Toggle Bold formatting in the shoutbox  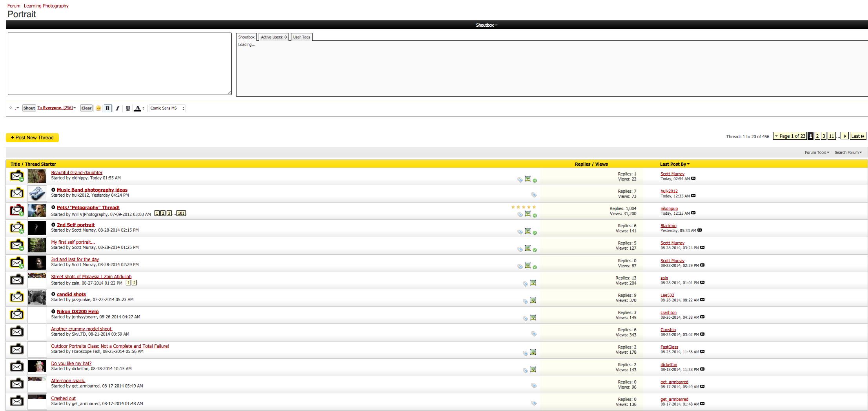[107, 108]
